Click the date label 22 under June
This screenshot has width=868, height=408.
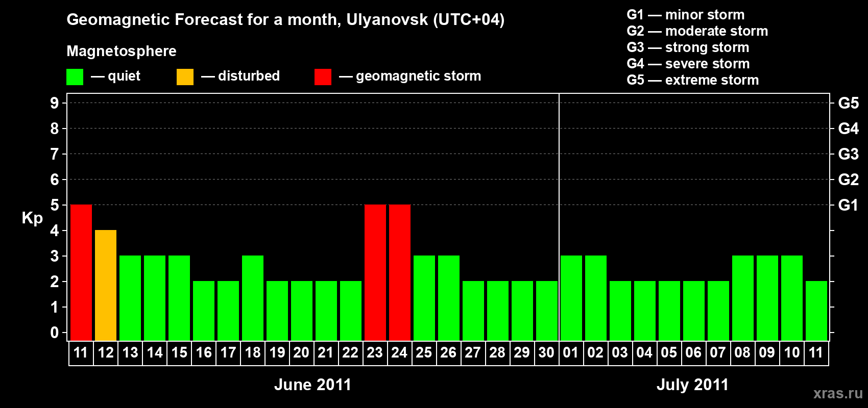pyautogui.click(x=350, y=353)
